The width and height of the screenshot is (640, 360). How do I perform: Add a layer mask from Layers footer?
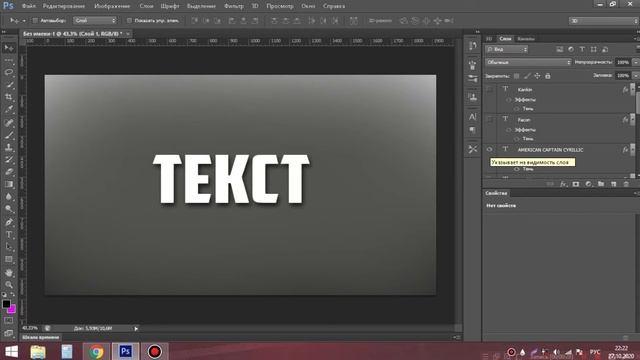tap(576, 184)
